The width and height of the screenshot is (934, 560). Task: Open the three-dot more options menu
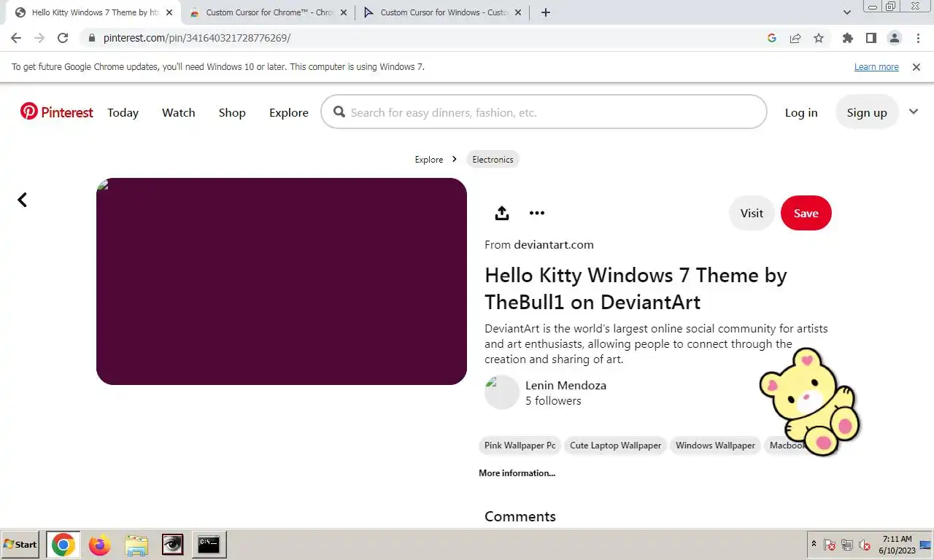537,213
